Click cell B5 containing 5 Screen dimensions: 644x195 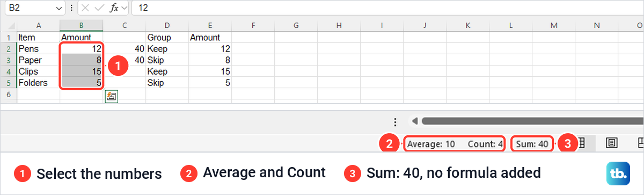[81, 83]
